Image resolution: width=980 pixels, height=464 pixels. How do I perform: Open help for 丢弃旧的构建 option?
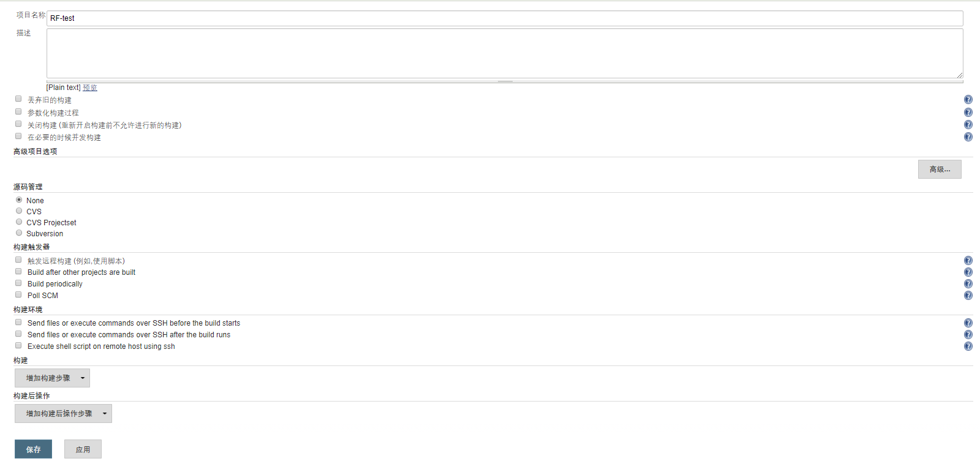(968, 100)
